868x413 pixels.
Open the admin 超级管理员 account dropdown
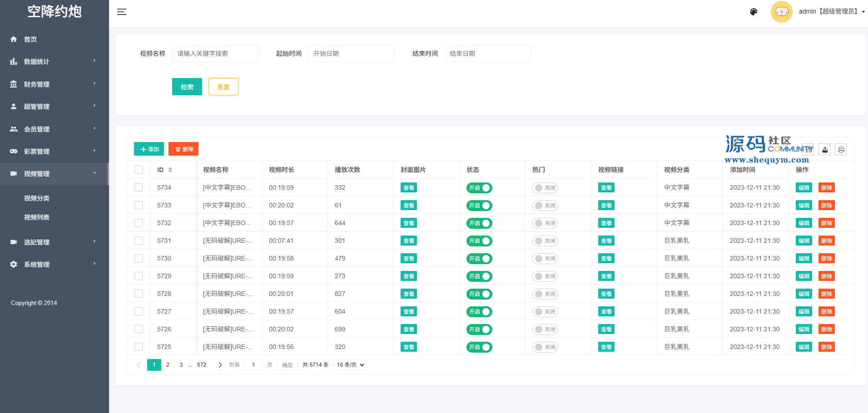(x=831, y=12)
